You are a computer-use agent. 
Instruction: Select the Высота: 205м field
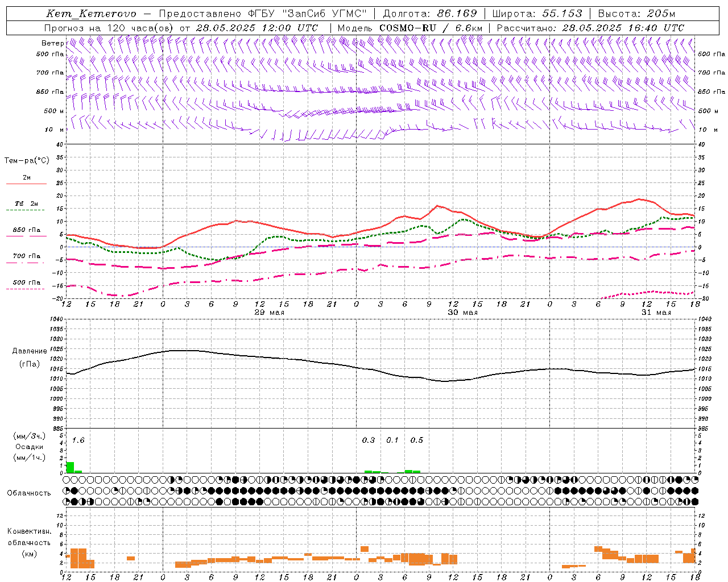(636, 14)
